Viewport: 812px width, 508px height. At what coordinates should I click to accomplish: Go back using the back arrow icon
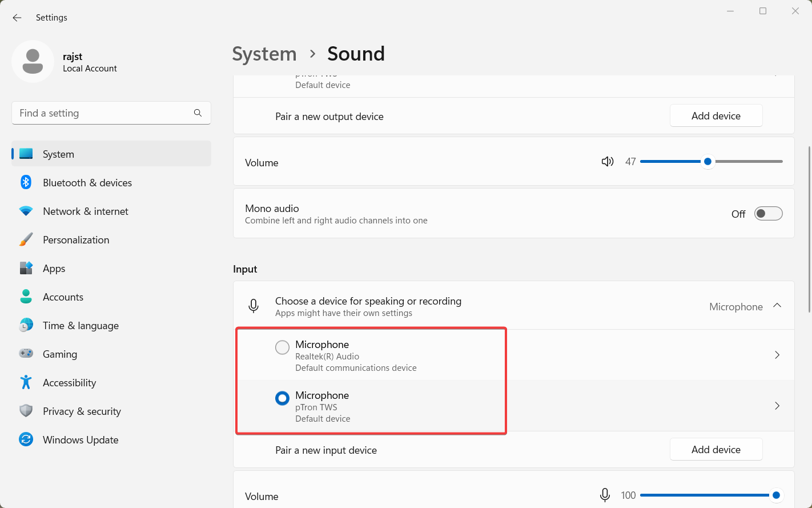tap(17, 18)
